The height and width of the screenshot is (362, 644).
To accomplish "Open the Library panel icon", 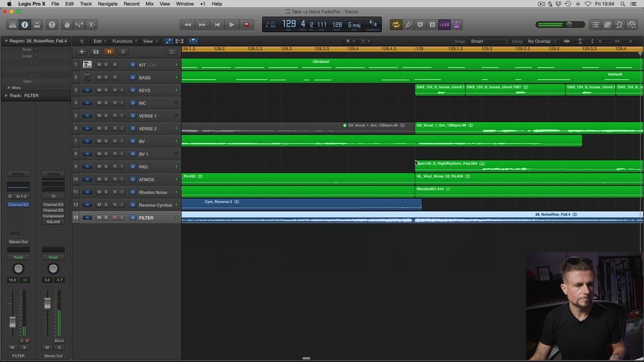I will tap(13, 25).
